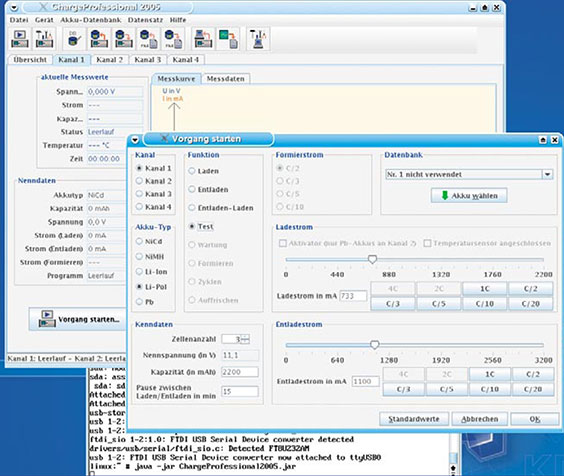Switch to the Übersicht tab
564x476 pixels.
(x=30, y=60)
